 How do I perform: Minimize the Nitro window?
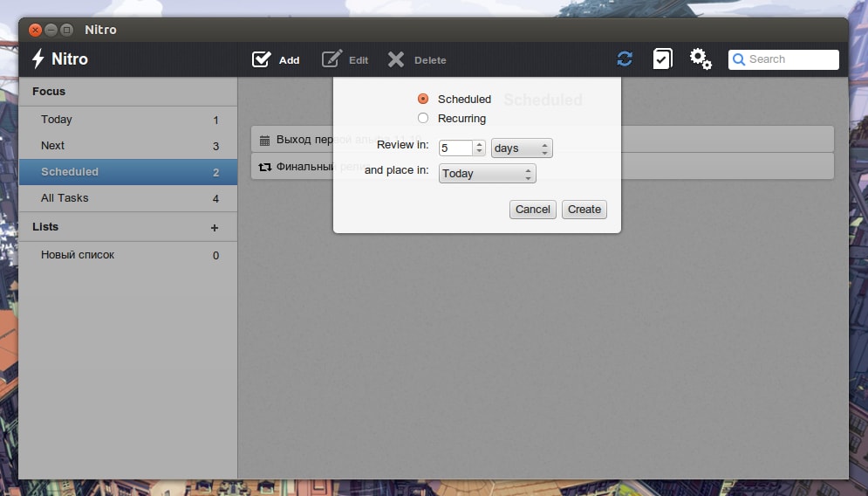[51, 30]
